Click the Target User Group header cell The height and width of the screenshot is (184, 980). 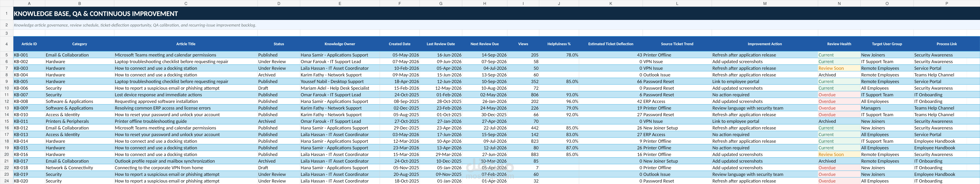(x=887, y=44)
